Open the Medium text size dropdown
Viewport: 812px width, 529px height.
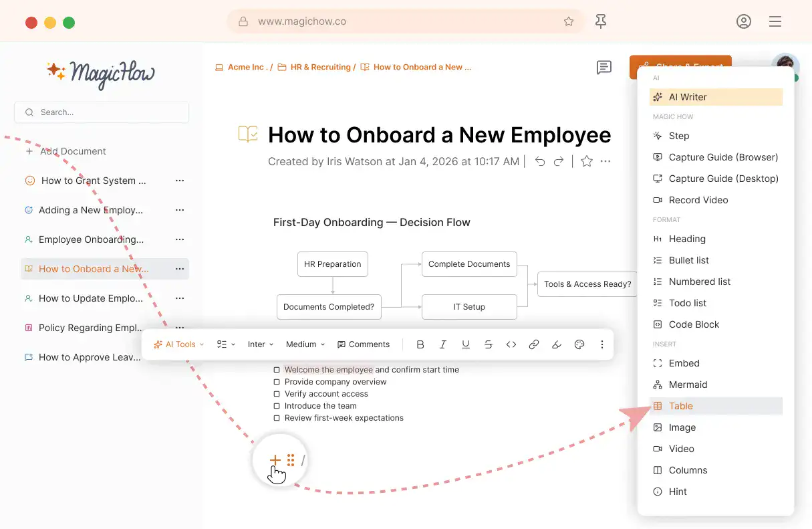(304, 344)
